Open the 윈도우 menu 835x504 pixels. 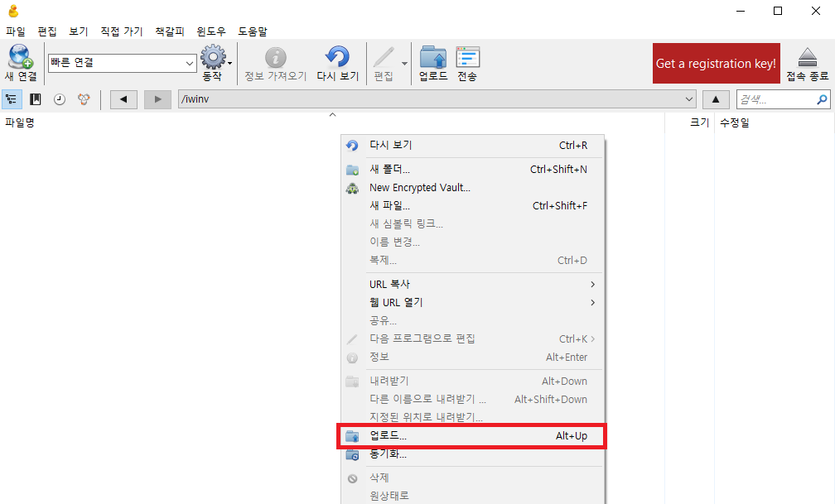pos(211,31)
